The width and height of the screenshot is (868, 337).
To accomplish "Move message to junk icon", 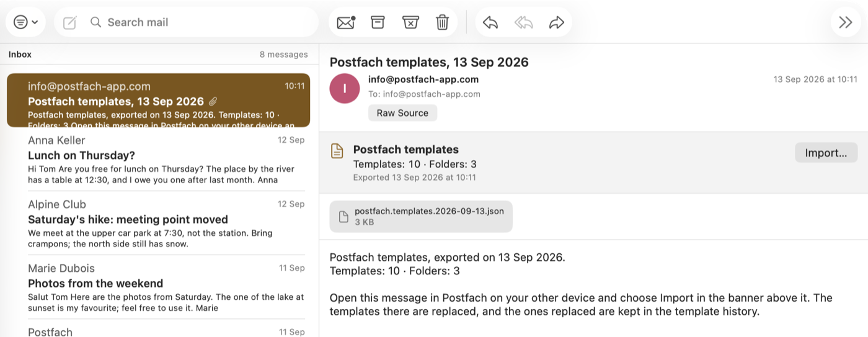I will pos(410,22).
